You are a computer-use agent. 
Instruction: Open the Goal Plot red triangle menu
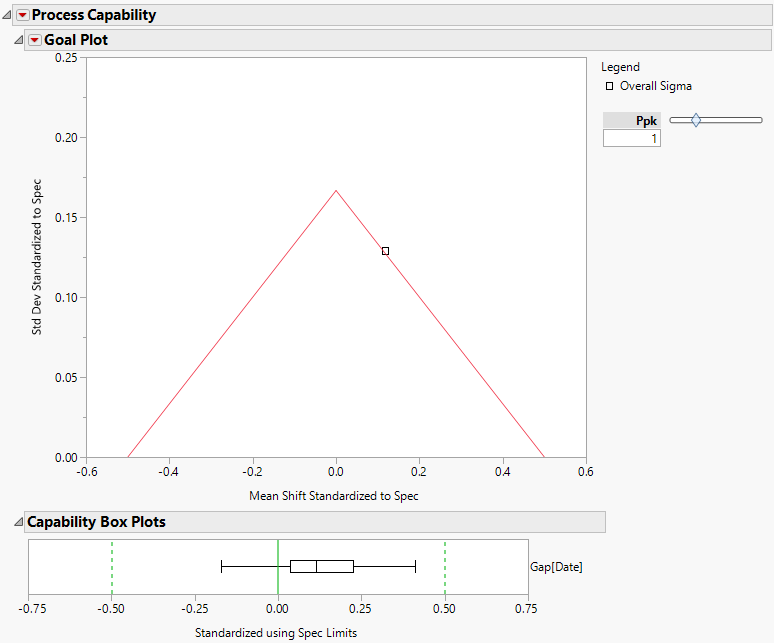tap(35, 40)
